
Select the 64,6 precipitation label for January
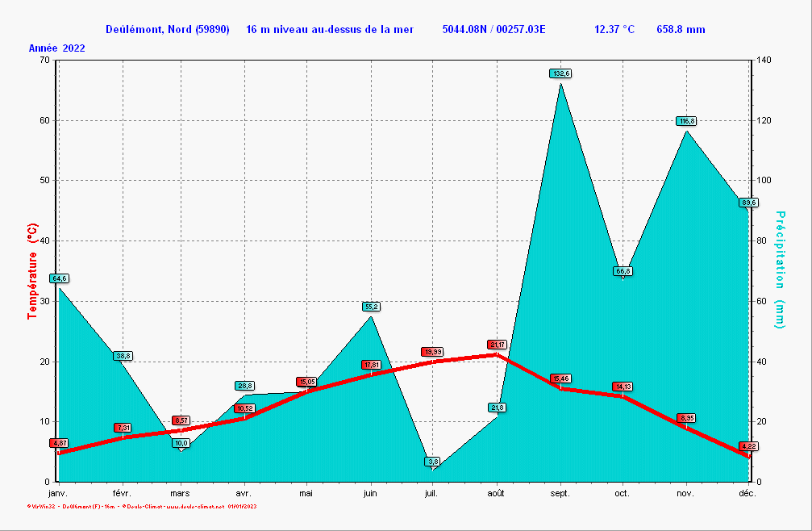click(x=59, y=278)
